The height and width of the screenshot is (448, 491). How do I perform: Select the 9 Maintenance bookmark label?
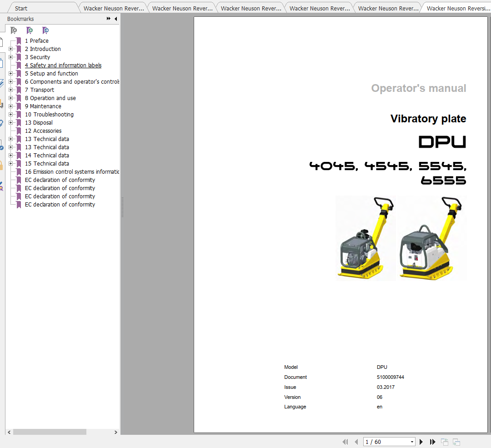(43, 106)
